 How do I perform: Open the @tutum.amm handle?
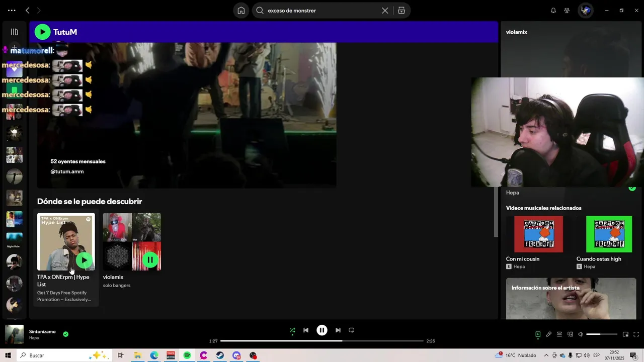pyautogui.click(x=67, y=171)
